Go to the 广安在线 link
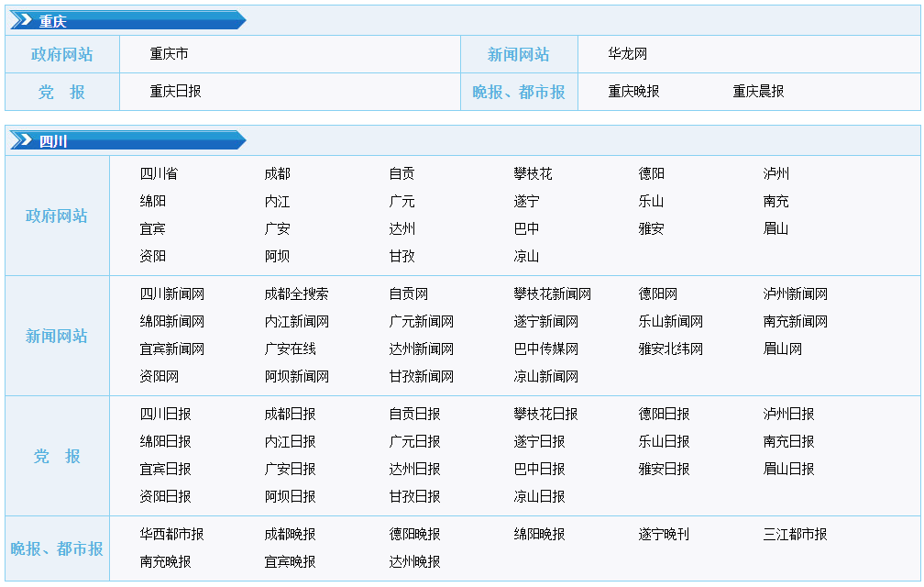 [290, 349]
